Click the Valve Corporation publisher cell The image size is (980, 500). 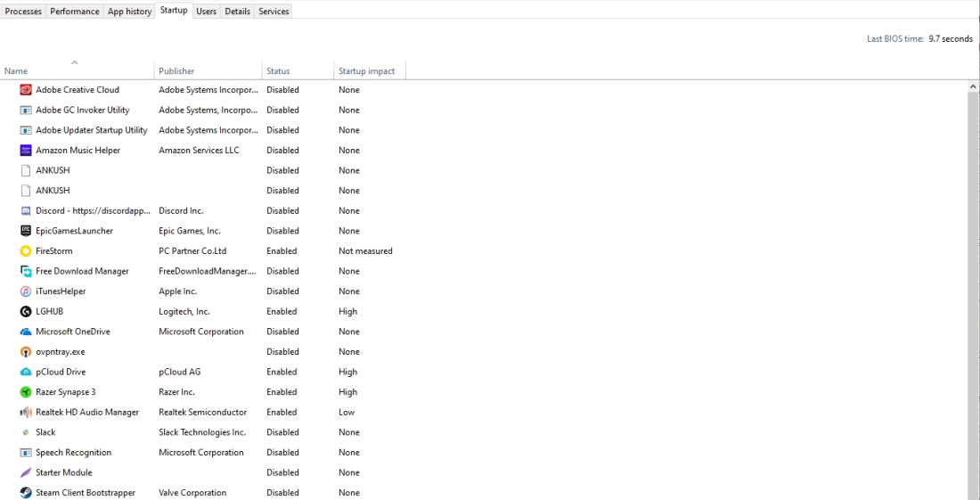[192, 493]
